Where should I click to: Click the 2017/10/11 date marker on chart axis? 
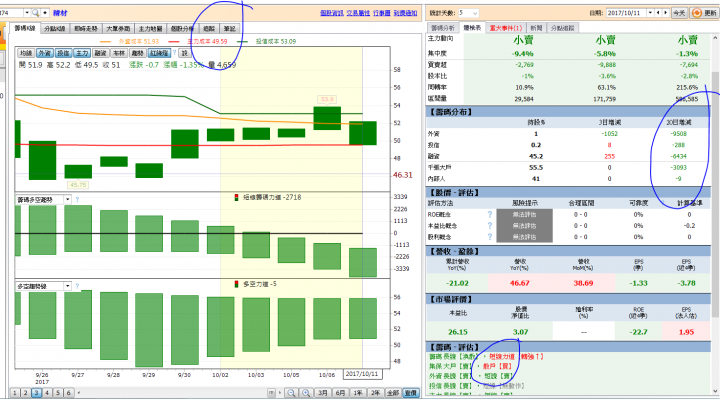362,374
